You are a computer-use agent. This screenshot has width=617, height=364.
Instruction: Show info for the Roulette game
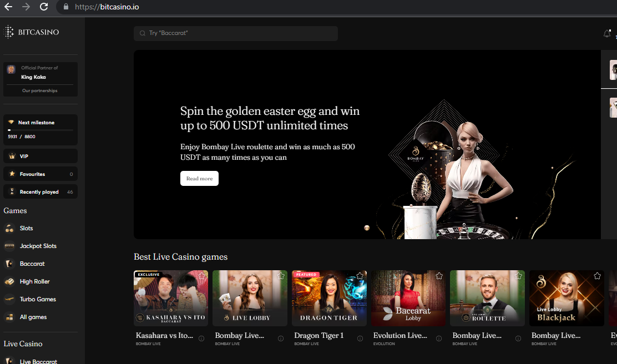click(x=518, y=338)
